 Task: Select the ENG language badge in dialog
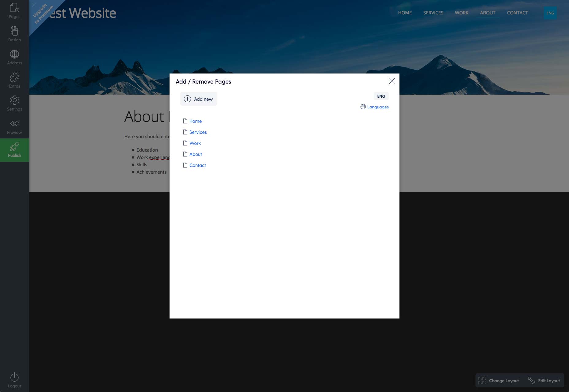pos(381,96)
